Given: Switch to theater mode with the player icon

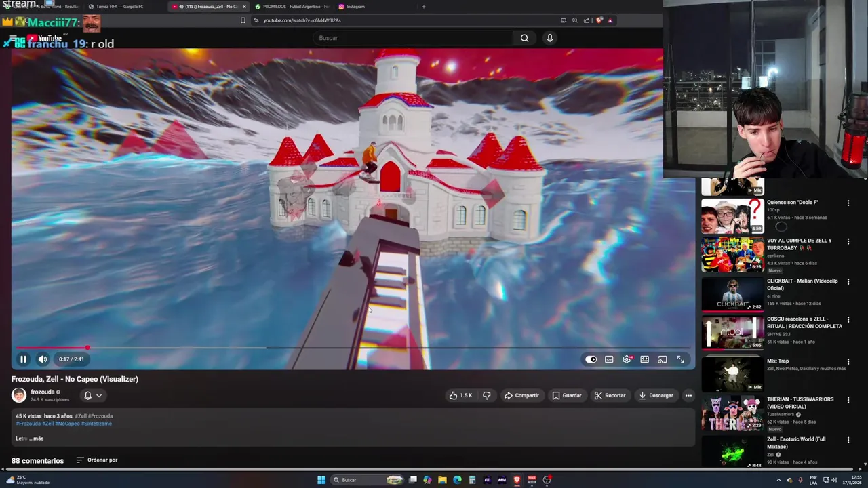Looking at the screenshot, I should (645, 359).
